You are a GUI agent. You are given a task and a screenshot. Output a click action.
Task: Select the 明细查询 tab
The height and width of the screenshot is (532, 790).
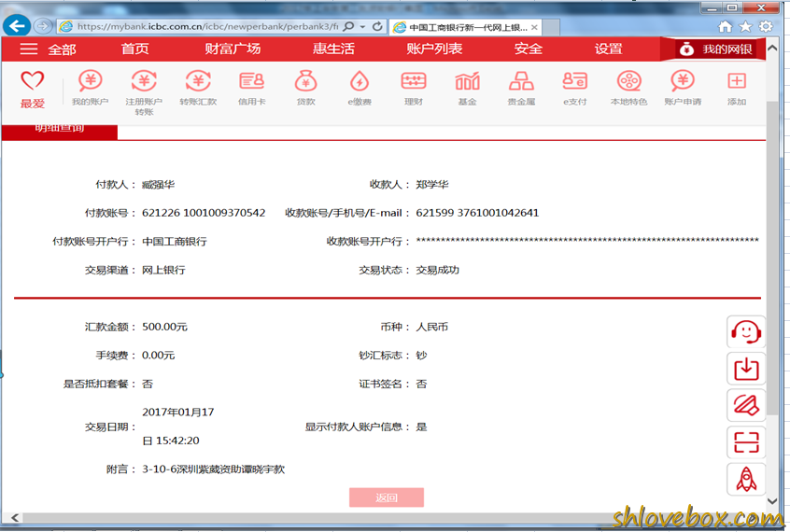tap(60, 131)
